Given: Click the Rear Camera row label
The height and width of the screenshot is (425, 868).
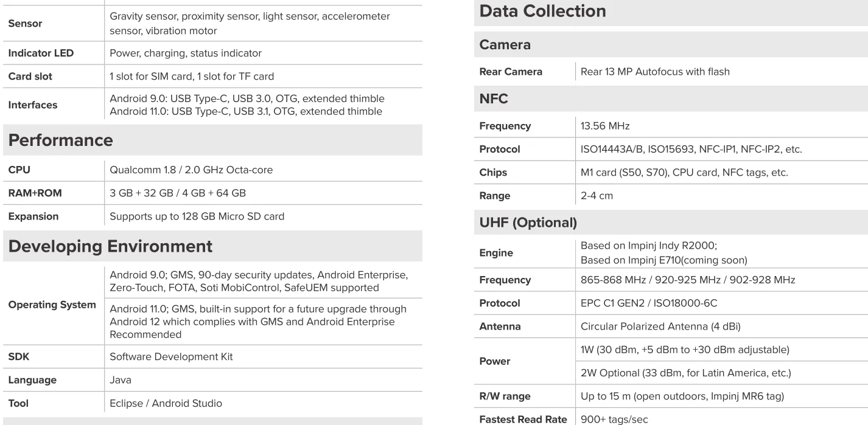Looking at the screenshot, I should point(511,72).
